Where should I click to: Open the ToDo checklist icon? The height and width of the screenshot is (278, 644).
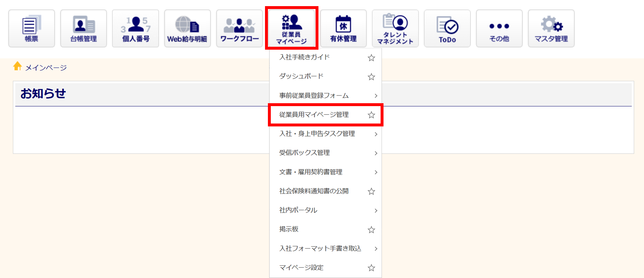pyautogui.click(x=447, y=28)
